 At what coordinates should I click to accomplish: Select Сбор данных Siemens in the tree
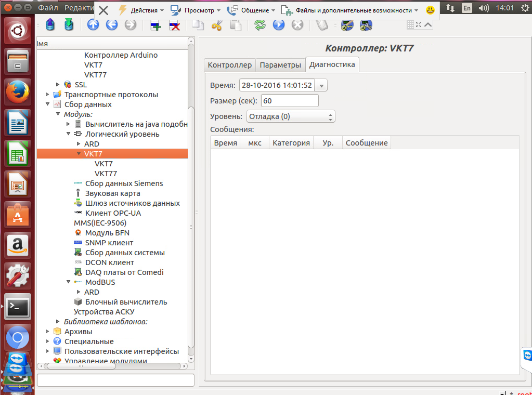pyautogui.click(x=124, y=183)
